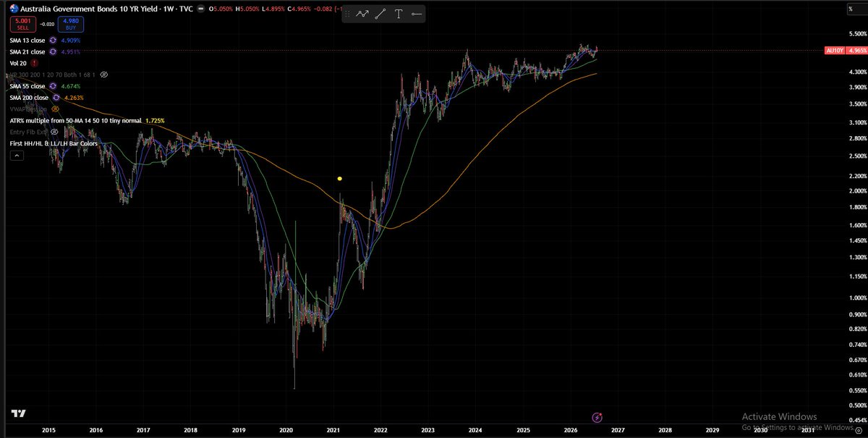Select the horizontal line tool in floating toolbar
868x438 pixels.
[417, 13]
